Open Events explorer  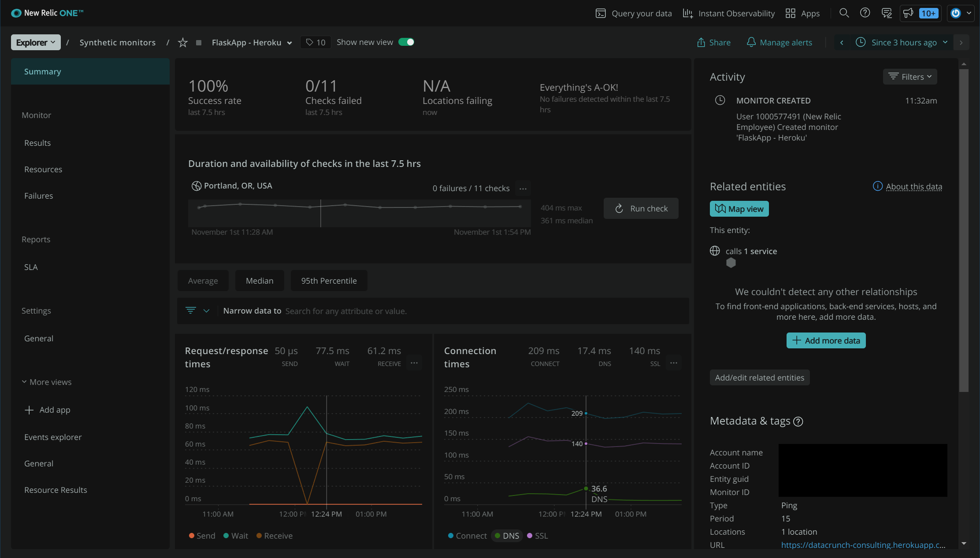tap(53, 437)
